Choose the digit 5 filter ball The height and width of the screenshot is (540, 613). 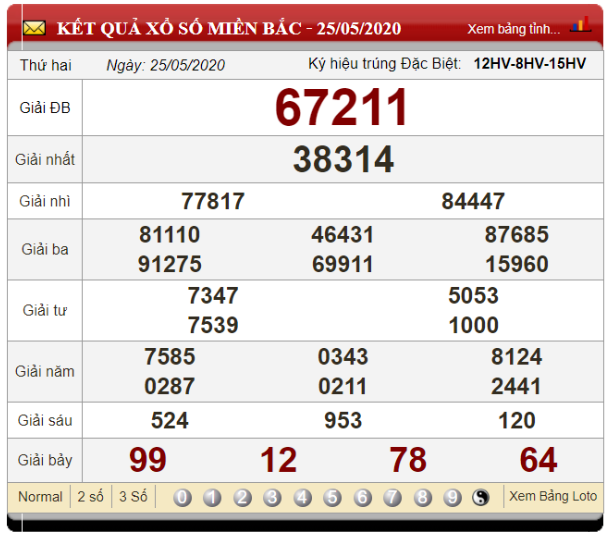332,497
